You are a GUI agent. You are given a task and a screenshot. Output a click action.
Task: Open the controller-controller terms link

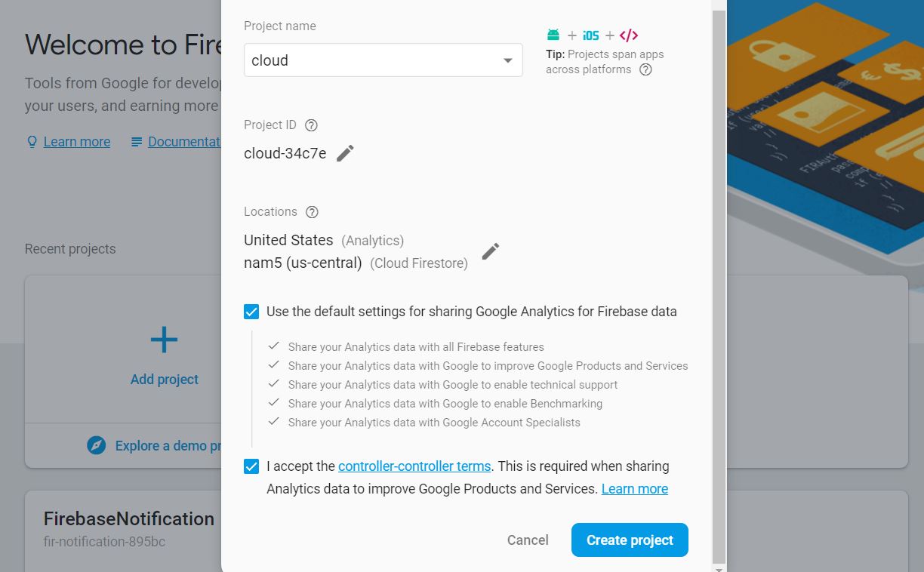[414, 466]
